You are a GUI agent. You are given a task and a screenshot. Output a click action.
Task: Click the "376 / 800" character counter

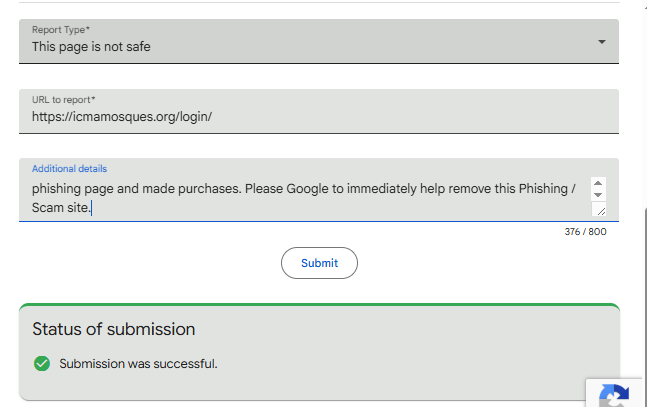pyautogui.click(x=585, y=232)
